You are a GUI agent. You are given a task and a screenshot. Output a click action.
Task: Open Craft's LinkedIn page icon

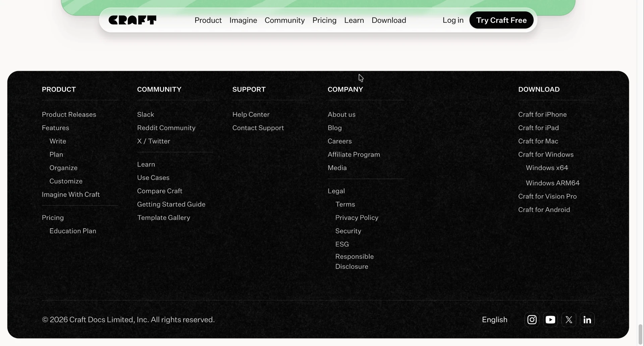587,320
